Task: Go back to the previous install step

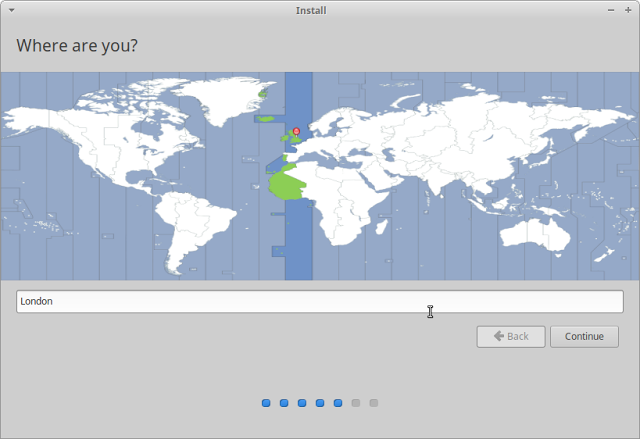Action: click(x=510, y=336)
